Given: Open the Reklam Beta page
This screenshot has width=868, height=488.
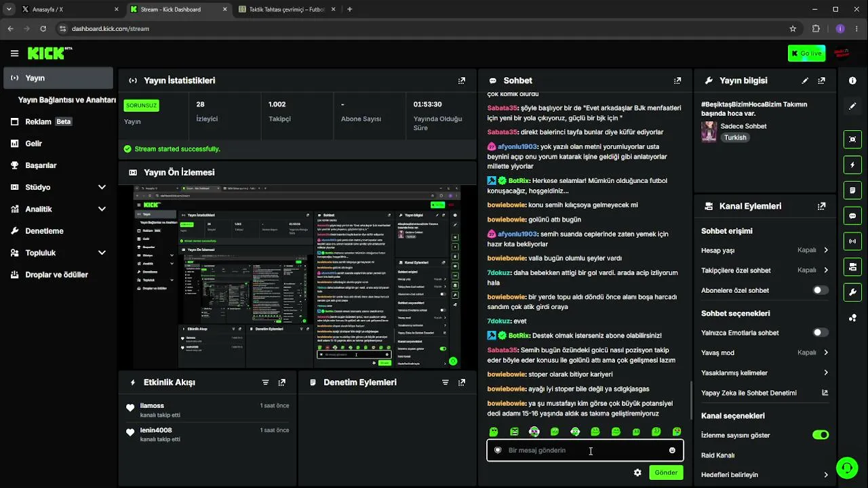Looking at the screenshot, I should tap(58, 121).
